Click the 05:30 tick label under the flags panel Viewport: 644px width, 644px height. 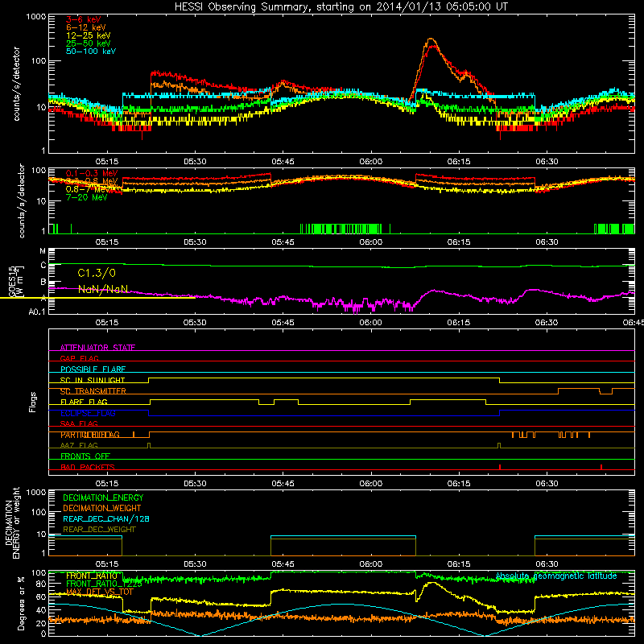point(195,484)
